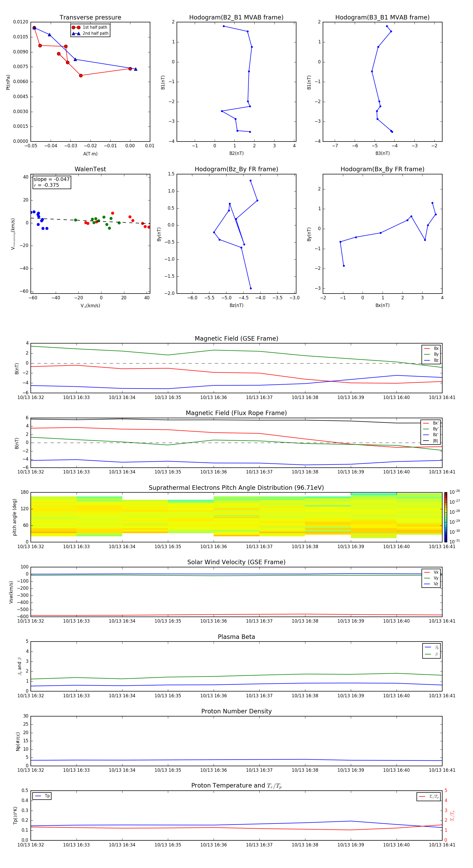Click the Bx legend entry in GSE magnetic field plot
This screenshot has width=473, height=868.
click(431, 349)
